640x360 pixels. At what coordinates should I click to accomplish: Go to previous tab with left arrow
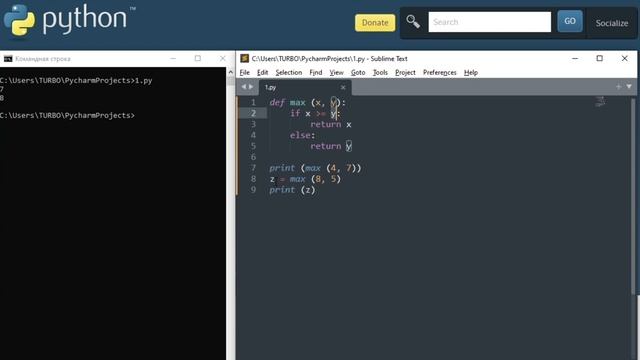244,87
